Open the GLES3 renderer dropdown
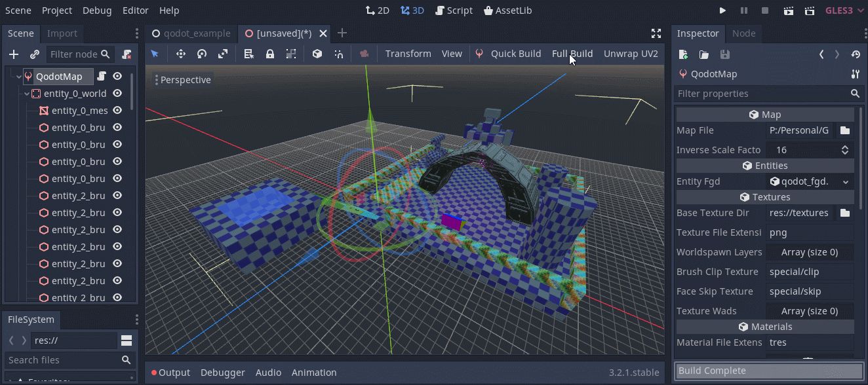 click(844, 10)
